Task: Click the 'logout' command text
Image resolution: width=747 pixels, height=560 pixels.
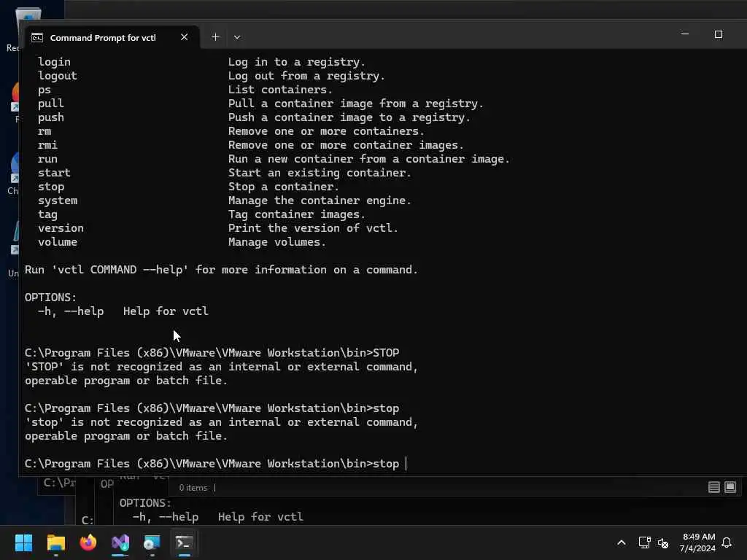Action: 58,76
